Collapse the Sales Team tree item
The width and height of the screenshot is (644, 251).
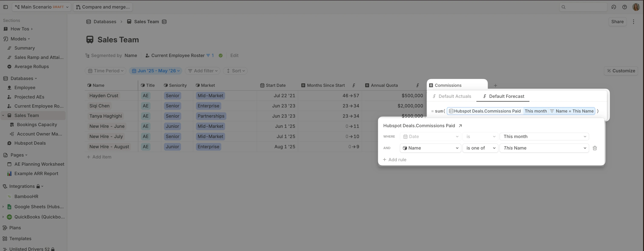point(3,115)
